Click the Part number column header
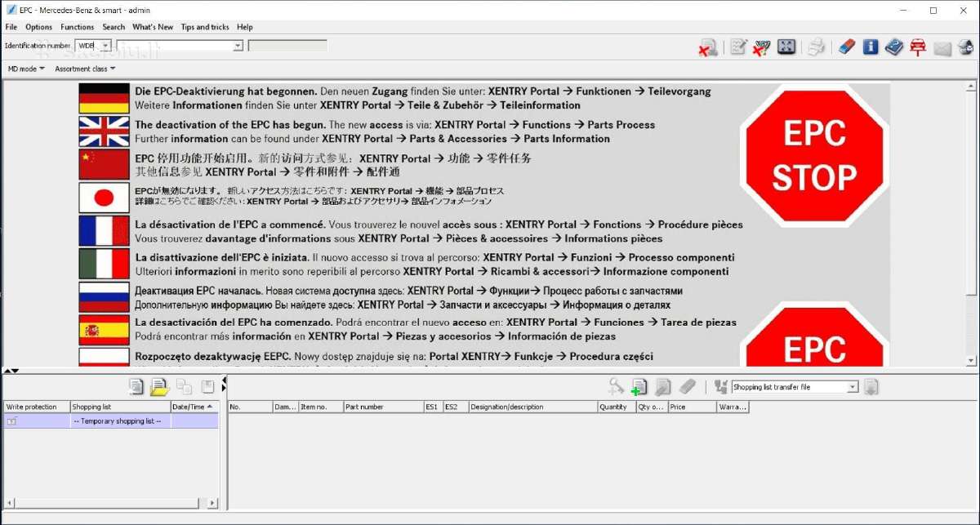The image size is (980, 525). 383,407
